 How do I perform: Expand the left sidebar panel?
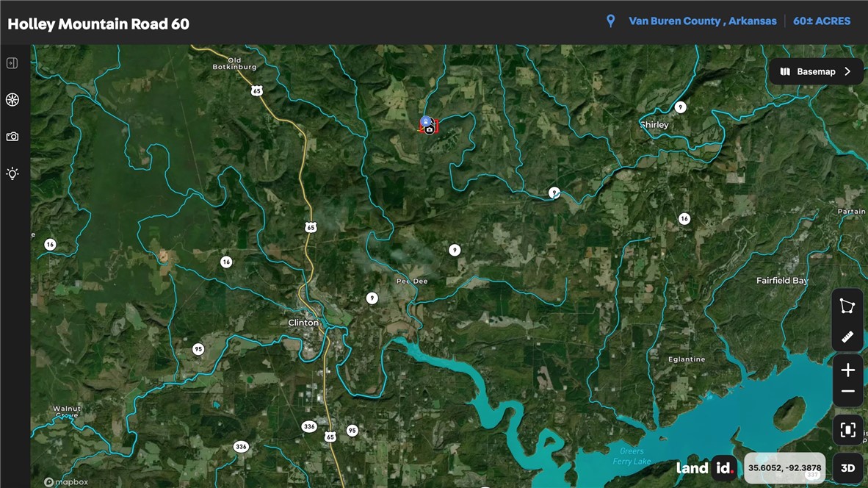click(x=12, y=63)
